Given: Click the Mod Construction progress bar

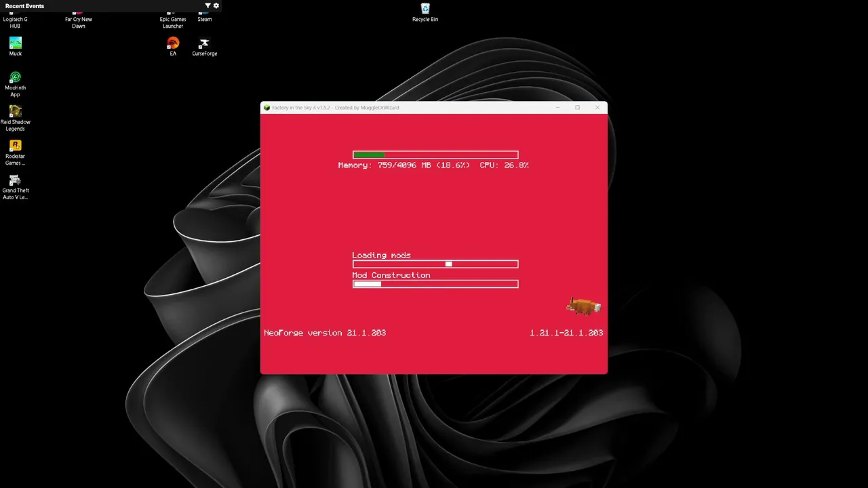Looking at the screenshot, I should click(435, 284).
